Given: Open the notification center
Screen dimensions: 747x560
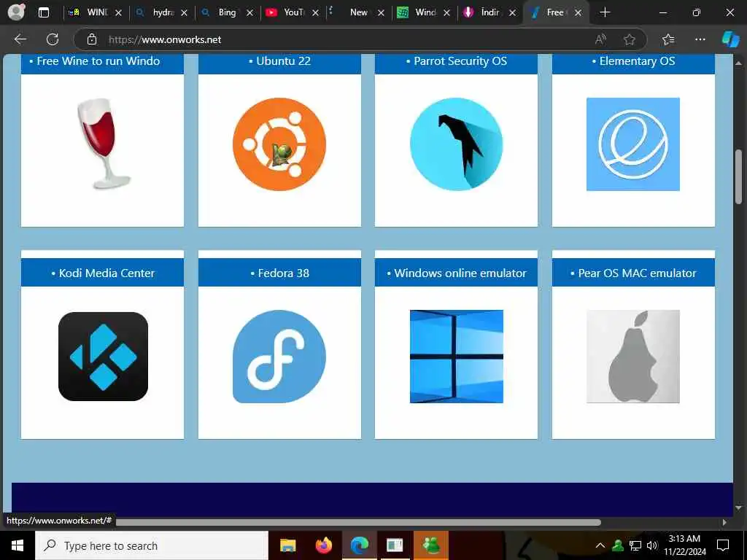Looking at the screenshot, I should coord(723,545).
